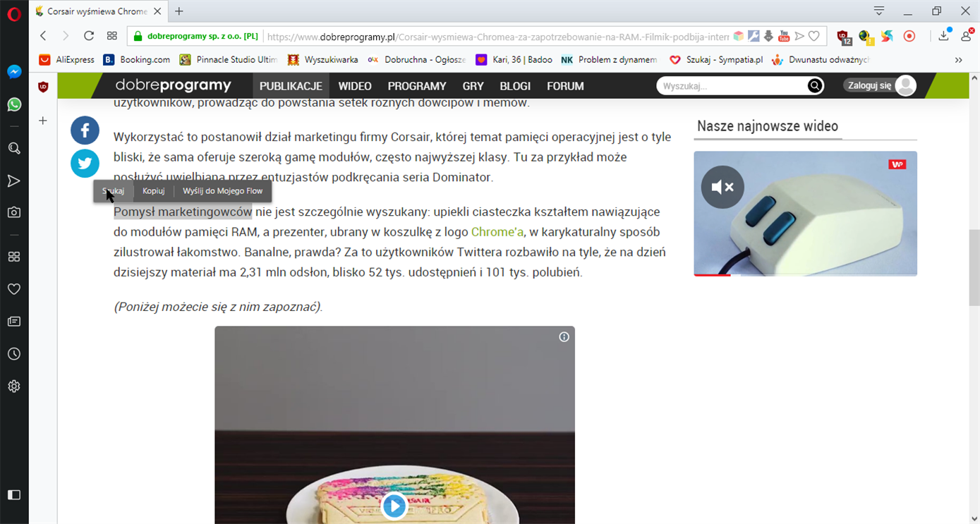Open Facebook Messenger in the sidebar

pos(14,72)
